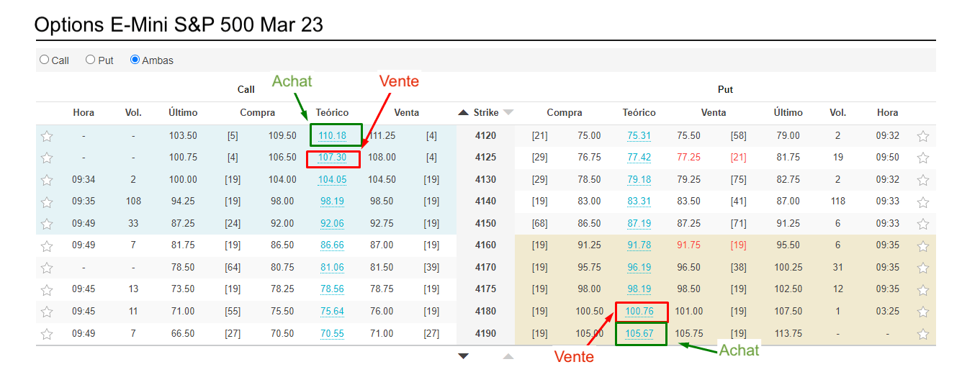Star the 4150 call row

click(x=47, y=224)
